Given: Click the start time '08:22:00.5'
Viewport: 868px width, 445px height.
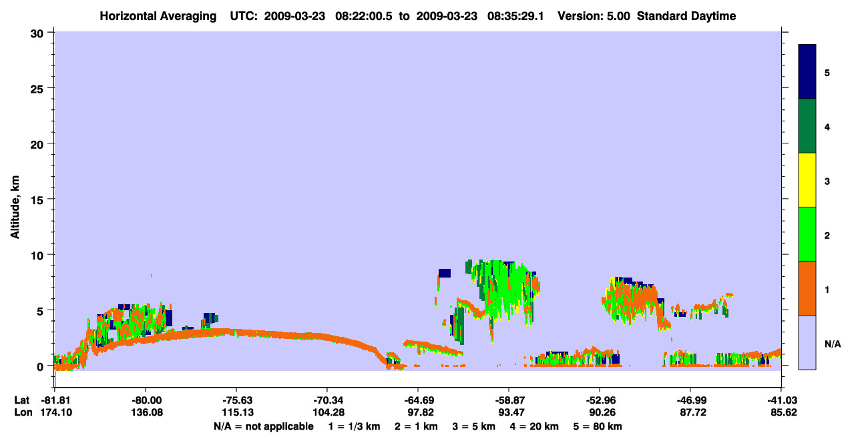Looking at the screenshot, I should [363, 17].
